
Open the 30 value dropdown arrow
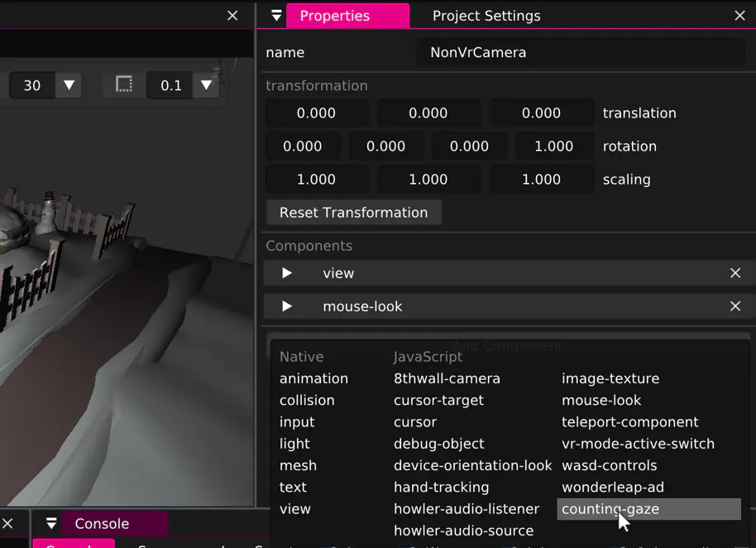point(69,85)
